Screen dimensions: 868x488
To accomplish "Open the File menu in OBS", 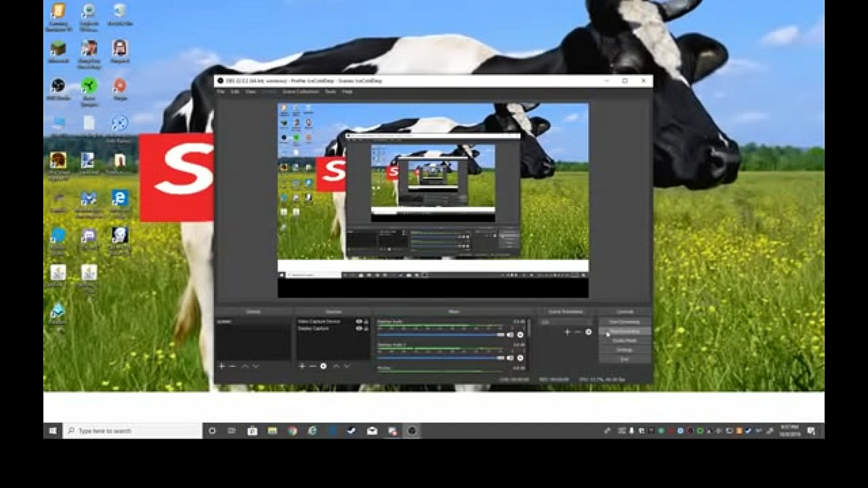I will pos(220,91).
